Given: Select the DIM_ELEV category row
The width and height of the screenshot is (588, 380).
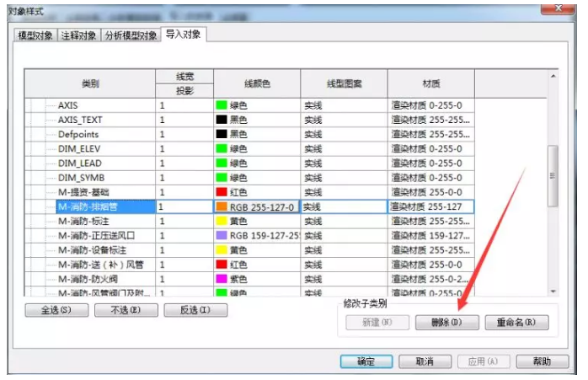Looking at the screenshot, I should [x=79, y=148].
